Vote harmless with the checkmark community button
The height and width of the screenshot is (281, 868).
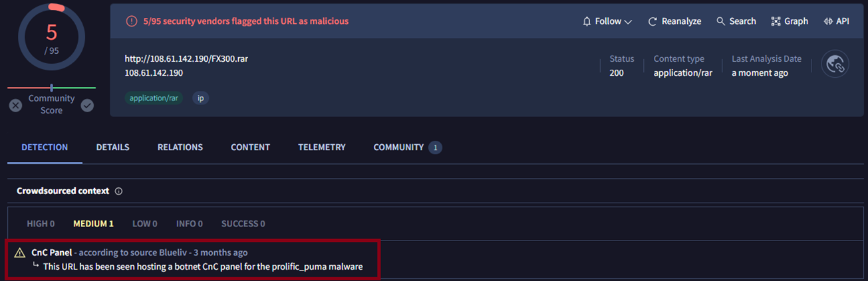87,105
